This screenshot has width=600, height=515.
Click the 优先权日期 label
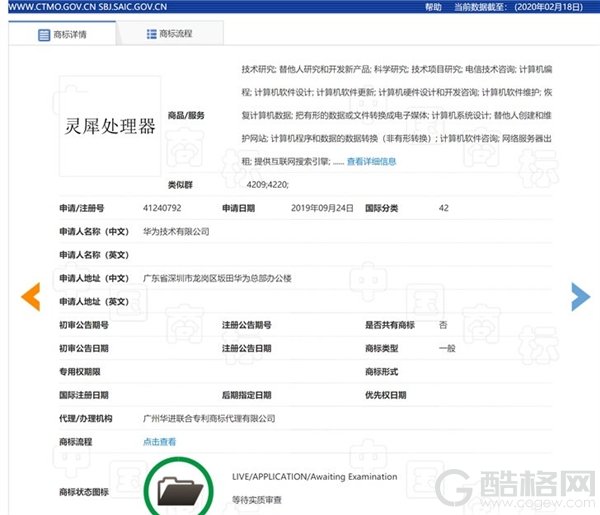tap(386, 395)
